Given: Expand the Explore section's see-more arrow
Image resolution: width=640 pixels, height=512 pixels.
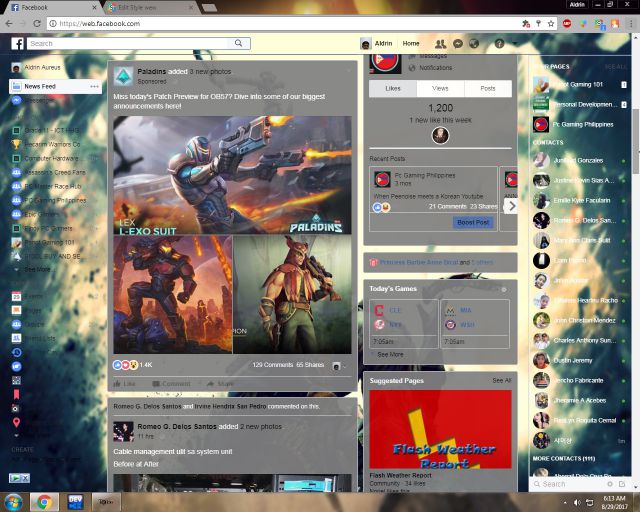Looking at the screenshot, I should click(x=16, y=435).
